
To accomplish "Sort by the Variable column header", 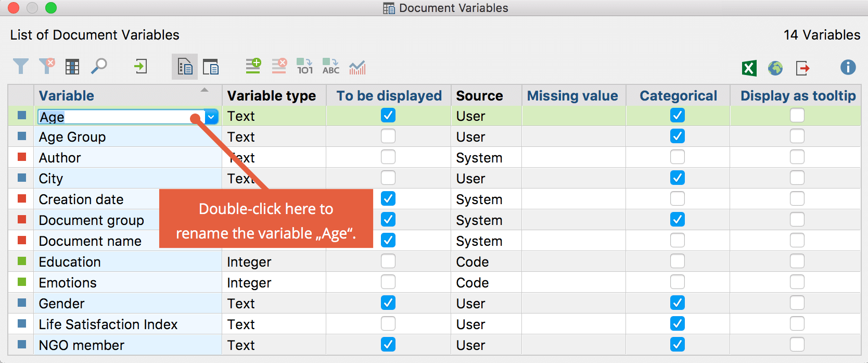I will pyautogui.click(x=128, y=95).
